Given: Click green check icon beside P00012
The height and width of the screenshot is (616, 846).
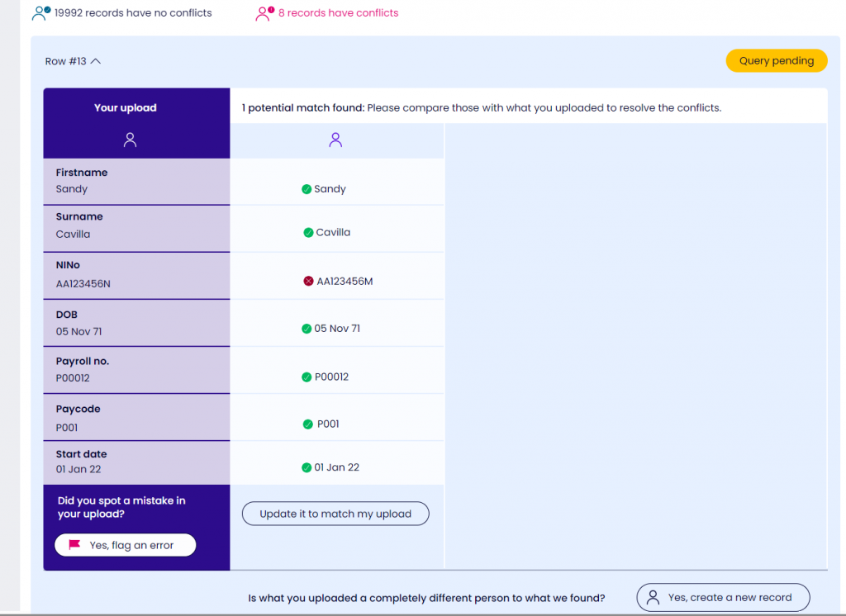Looking at the screenshot, I should (307, 377).
